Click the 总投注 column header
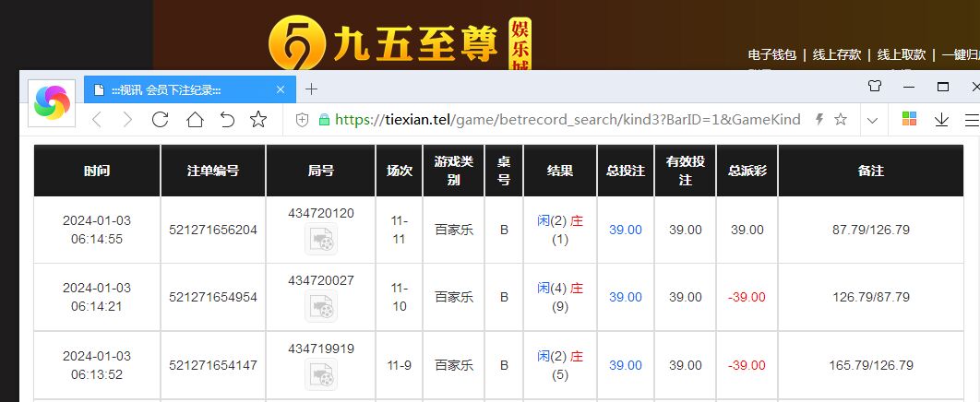 pos(626,171)
